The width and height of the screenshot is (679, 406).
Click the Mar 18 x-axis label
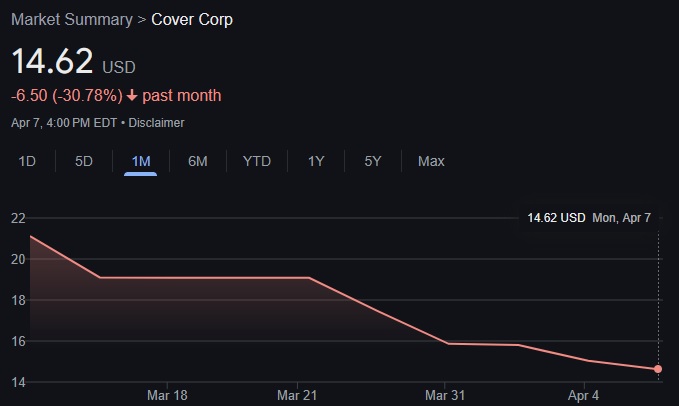click(x=167, y=395)
